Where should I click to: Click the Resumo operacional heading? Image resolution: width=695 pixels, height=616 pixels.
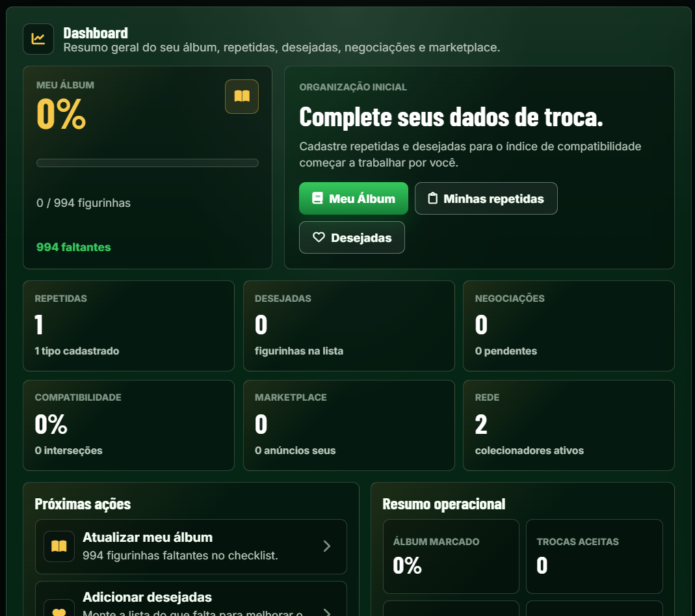[x=443, y=504]
